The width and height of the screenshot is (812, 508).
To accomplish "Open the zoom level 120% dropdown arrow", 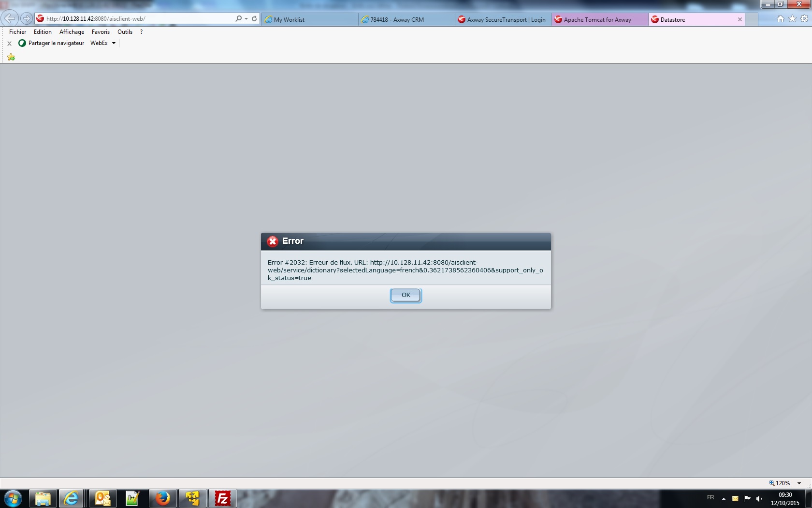I will coord(799,483).
